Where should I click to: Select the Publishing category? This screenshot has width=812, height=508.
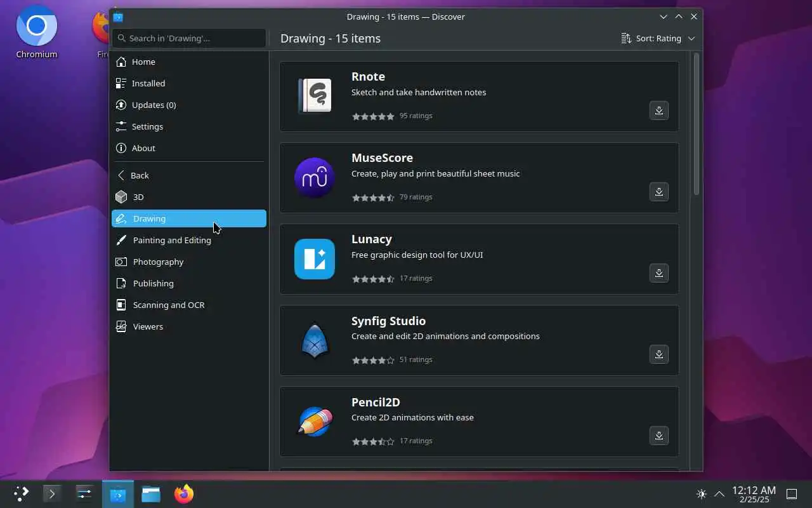189,283
